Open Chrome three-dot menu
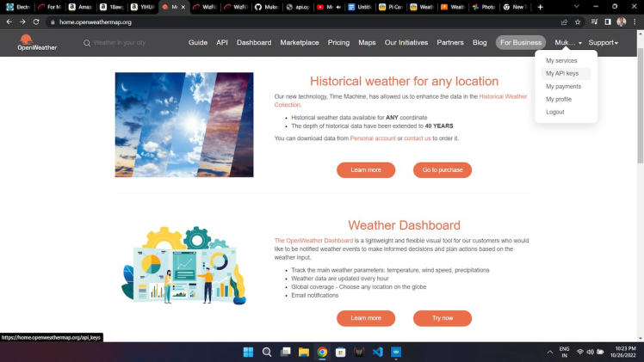Screen dimensions: 644x362 tap(635, 21)
